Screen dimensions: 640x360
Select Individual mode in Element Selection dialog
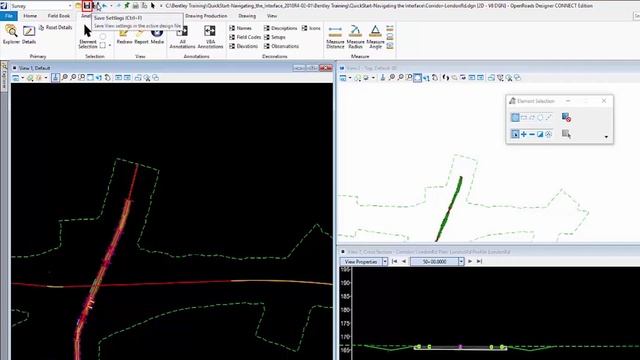pos(515,118)
